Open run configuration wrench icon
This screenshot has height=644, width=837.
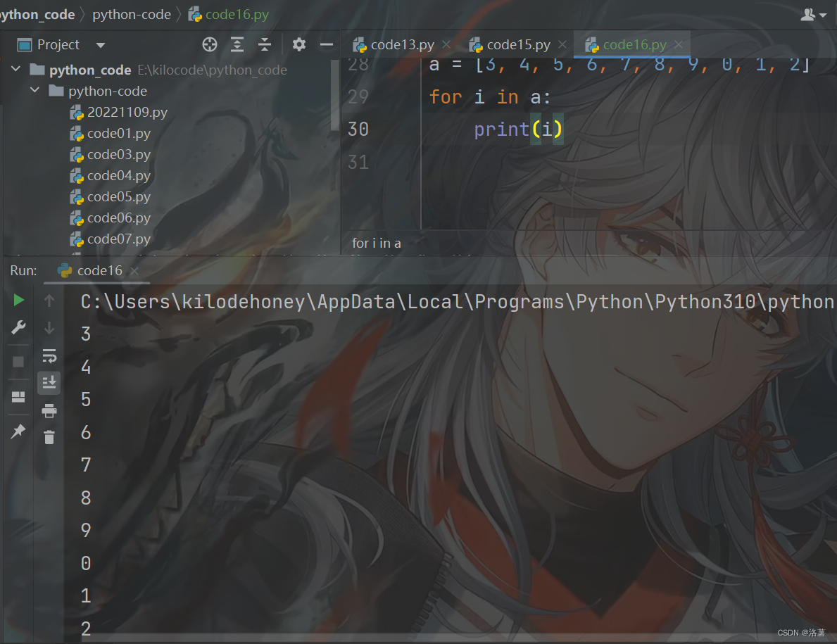point(19,327)
